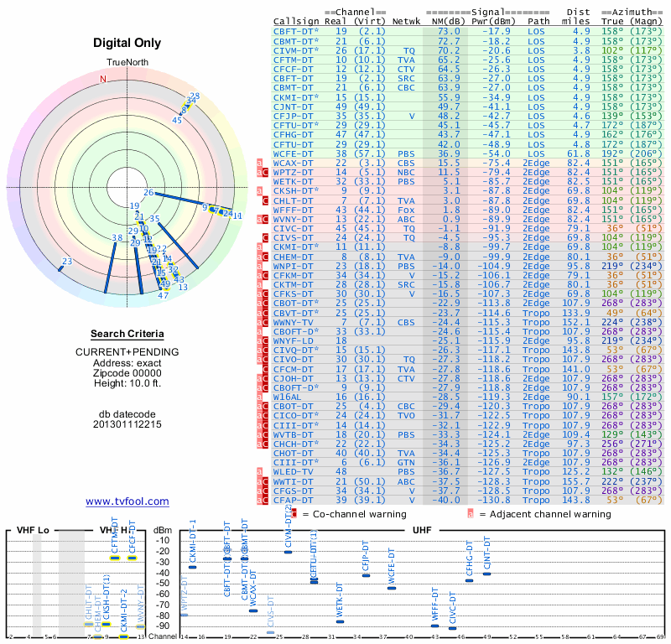
Task: Click the co-channel 'C' icon beside CIVS-DT
Action: pos(265,238)
